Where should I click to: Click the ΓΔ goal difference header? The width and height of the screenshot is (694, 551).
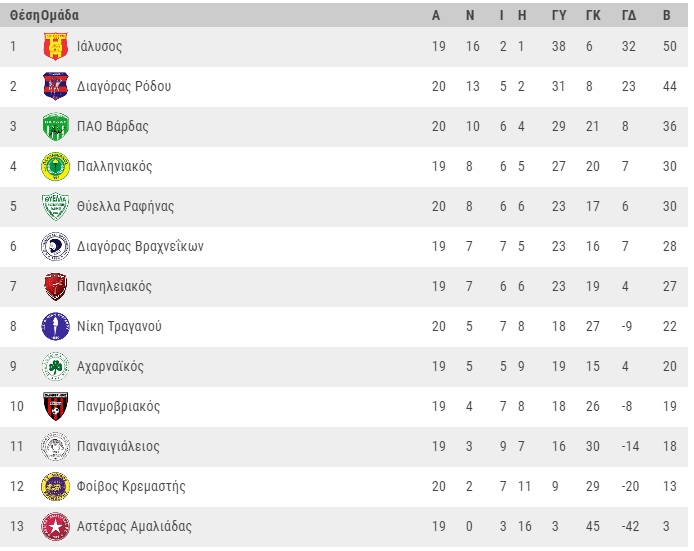pyautogui.click(x=629, y=16)
